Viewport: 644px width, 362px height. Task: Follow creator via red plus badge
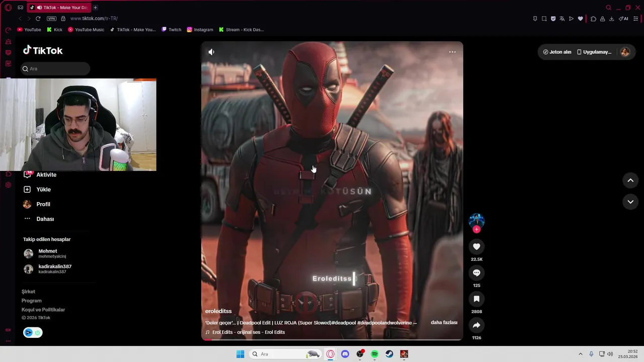[x=476, y=229]
